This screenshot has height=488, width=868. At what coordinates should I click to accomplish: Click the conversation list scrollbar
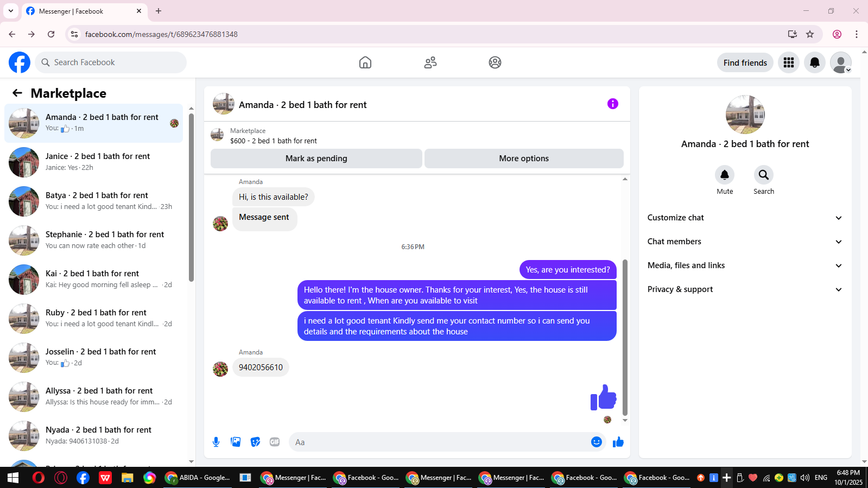pos(191,197)
